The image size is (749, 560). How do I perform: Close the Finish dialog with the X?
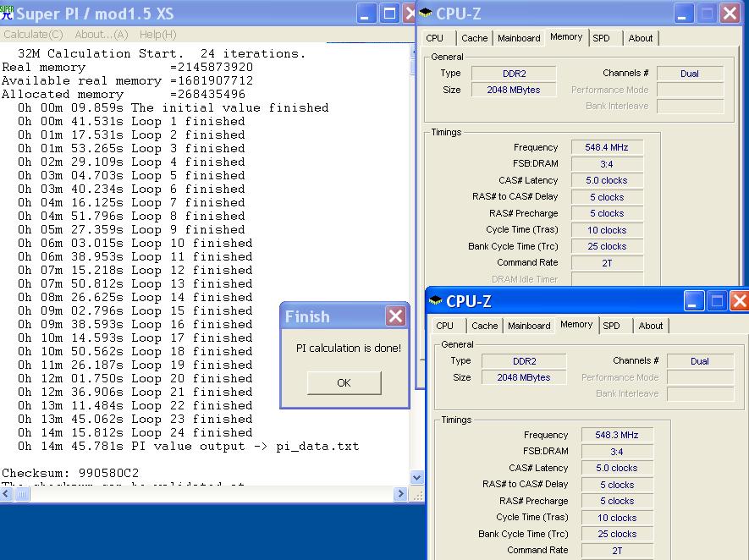pos(395,316)
